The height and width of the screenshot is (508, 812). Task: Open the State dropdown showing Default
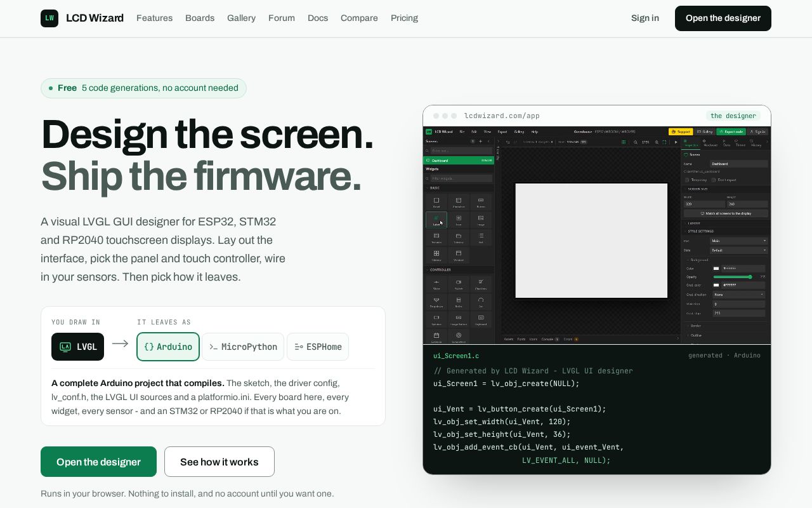(739, 250)
